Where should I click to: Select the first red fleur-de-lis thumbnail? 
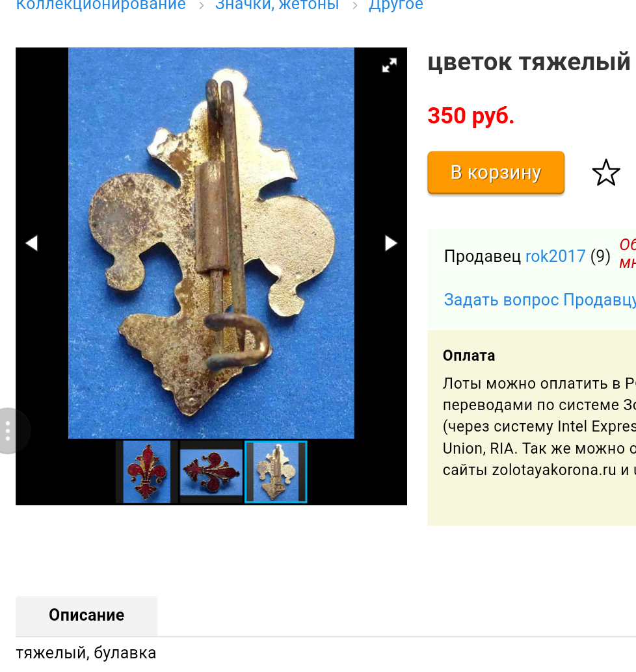pos(147,471)
